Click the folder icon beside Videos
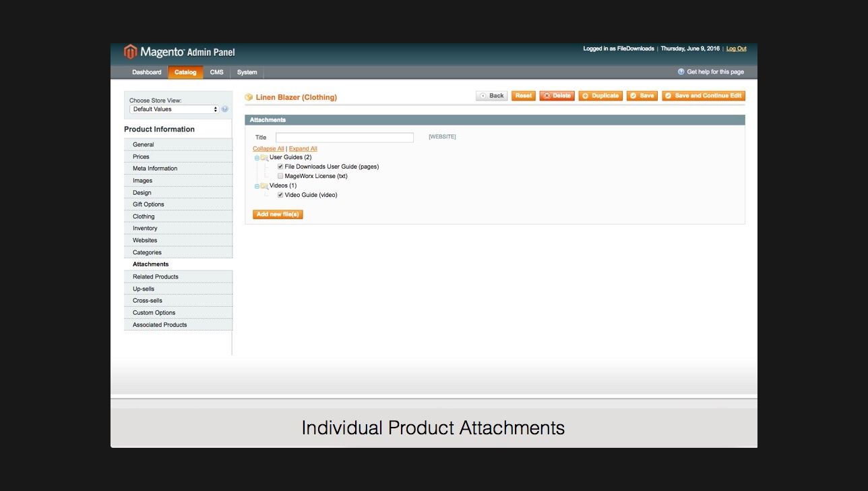 point(264,185)
